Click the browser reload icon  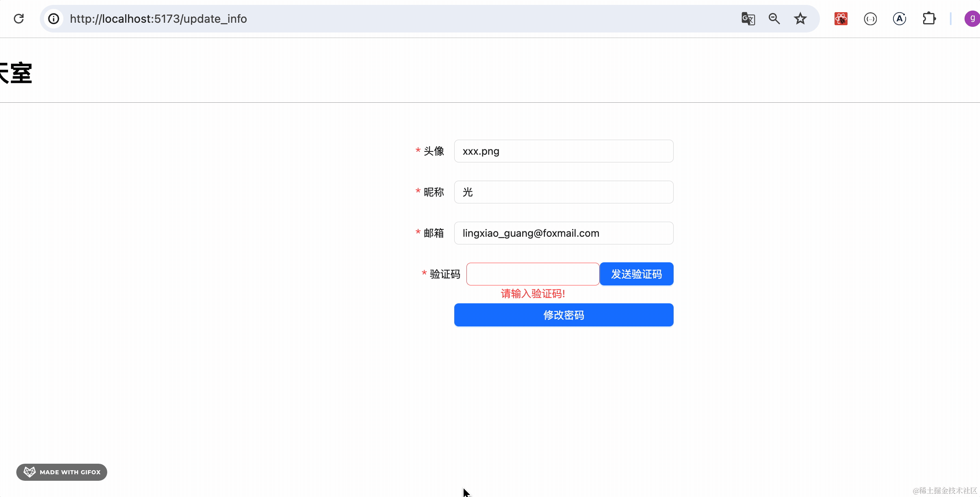tap(19, 19)
